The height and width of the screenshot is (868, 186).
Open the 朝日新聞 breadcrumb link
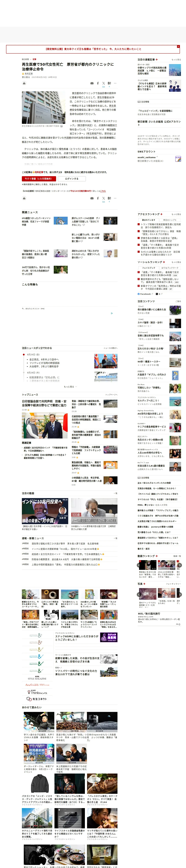tap(25, 59)
